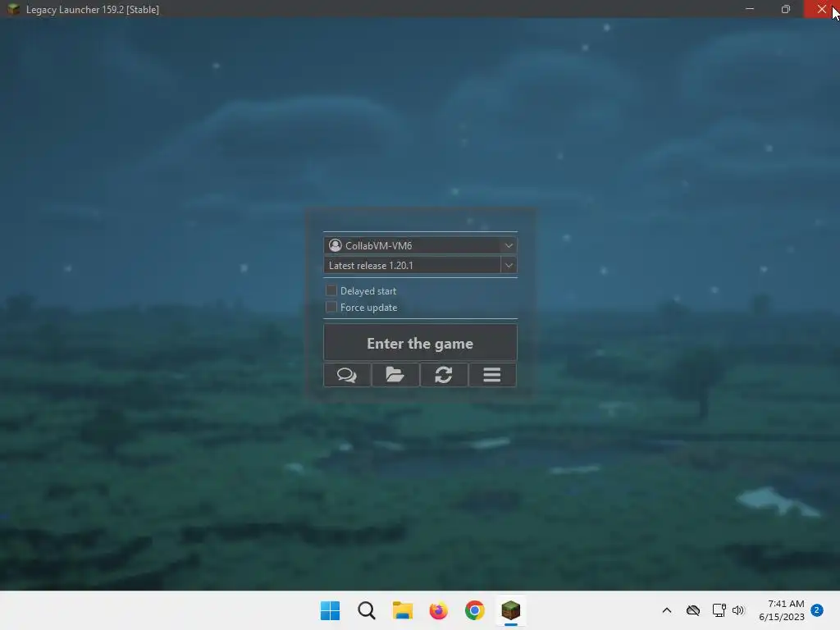
Task: Enable the Force update checkbox
Action: tap(331, 307)
